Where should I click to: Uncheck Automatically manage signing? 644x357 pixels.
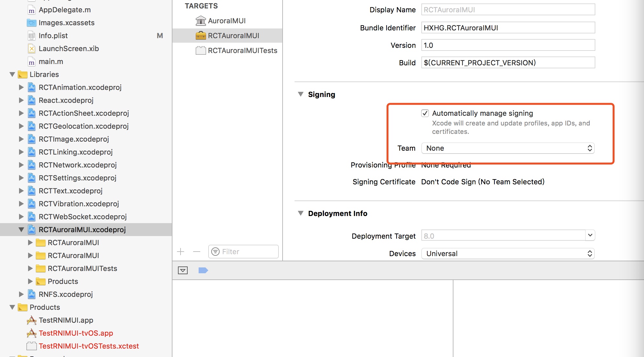[425, 113]
